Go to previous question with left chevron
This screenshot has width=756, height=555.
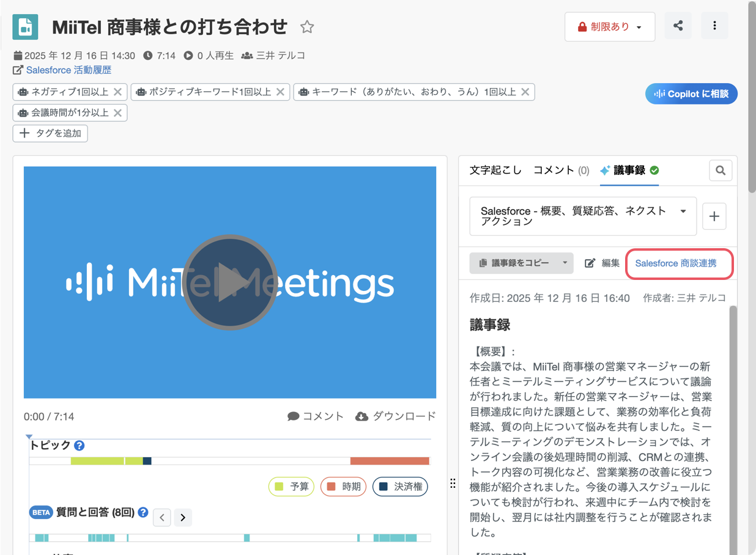coord(162,518)
